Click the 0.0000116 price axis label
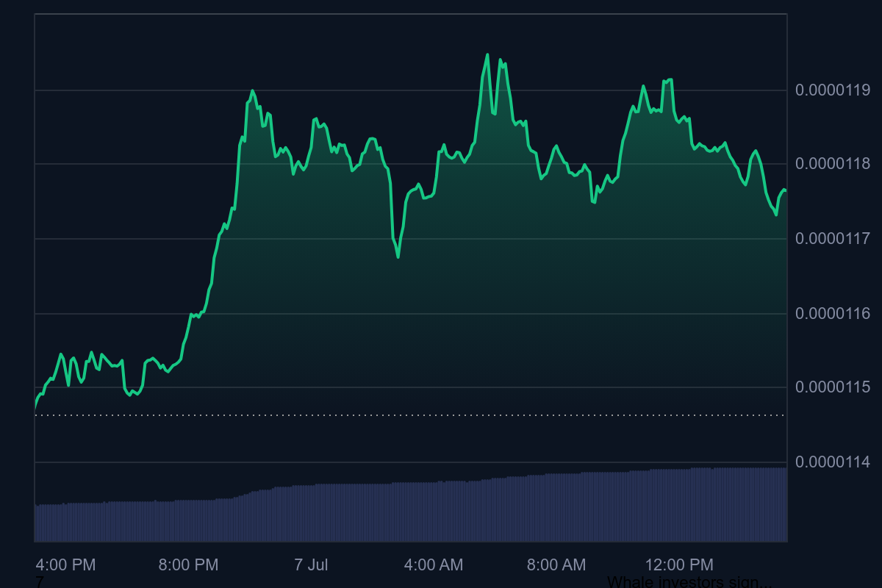This screenshot has height=588, width=882. coord(833,314)
